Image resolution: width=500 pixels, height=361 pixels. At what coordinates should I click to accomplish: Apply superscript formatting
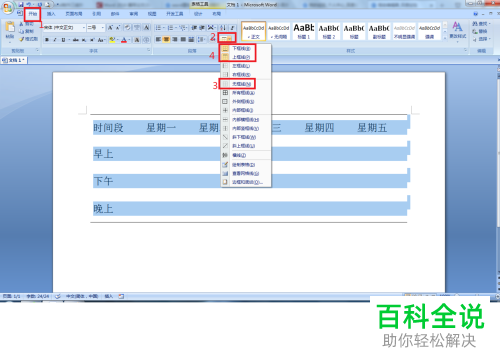pos(92,40)
